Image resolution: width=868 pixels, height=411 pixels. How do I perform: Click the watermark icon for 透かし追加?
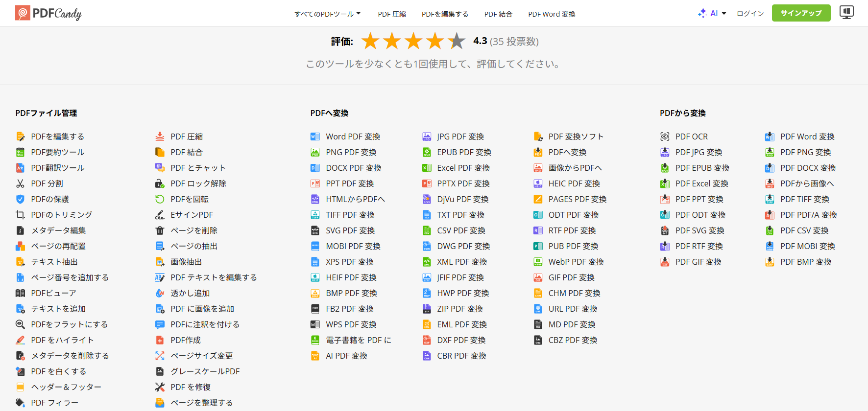pos(160,293)
